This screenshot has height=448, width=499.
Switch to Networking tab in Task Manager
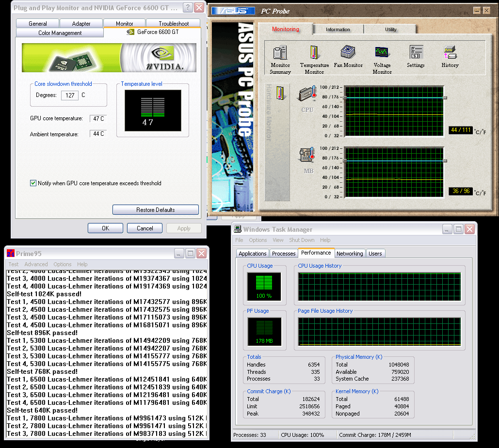pyautogui.click(x=350, y=253)
